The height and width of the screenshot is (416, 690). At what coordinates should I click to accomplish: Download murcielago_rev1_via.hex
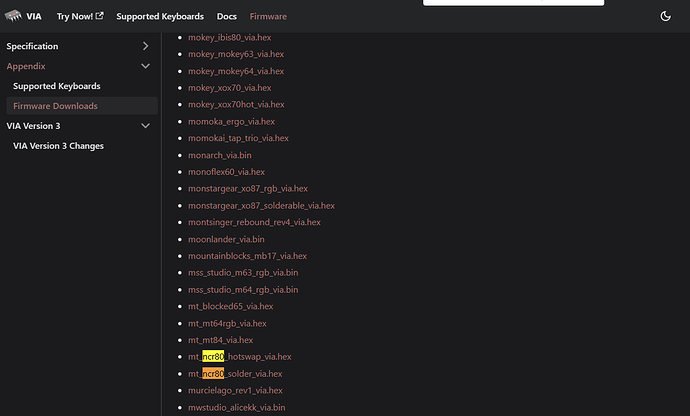pyautogui.click(x=235, y=390)
